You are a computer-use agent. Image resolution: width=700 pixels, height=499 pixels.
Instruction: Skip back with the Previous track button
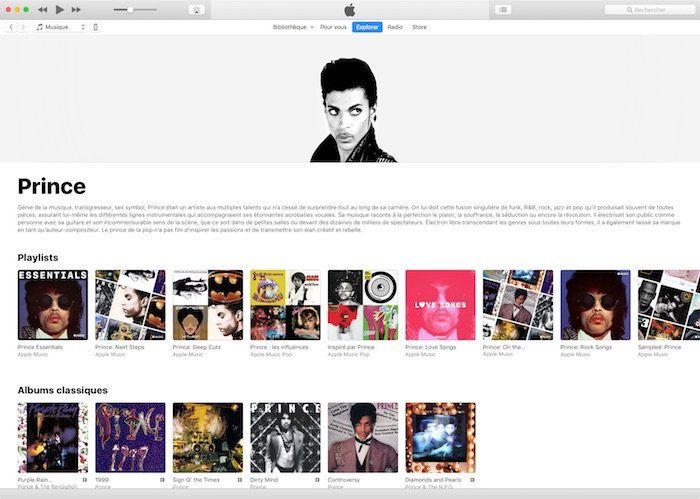pos(42,9)
